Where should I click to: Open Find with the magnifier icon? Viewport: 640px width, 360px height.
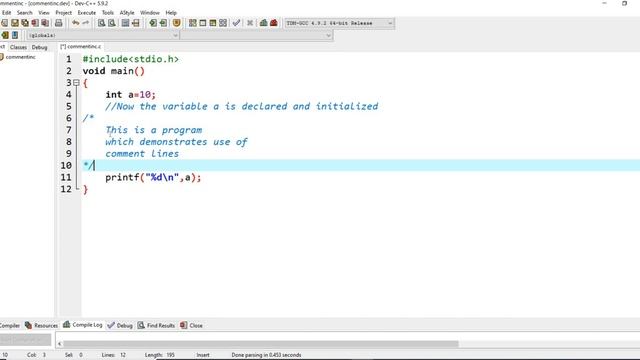101,23
